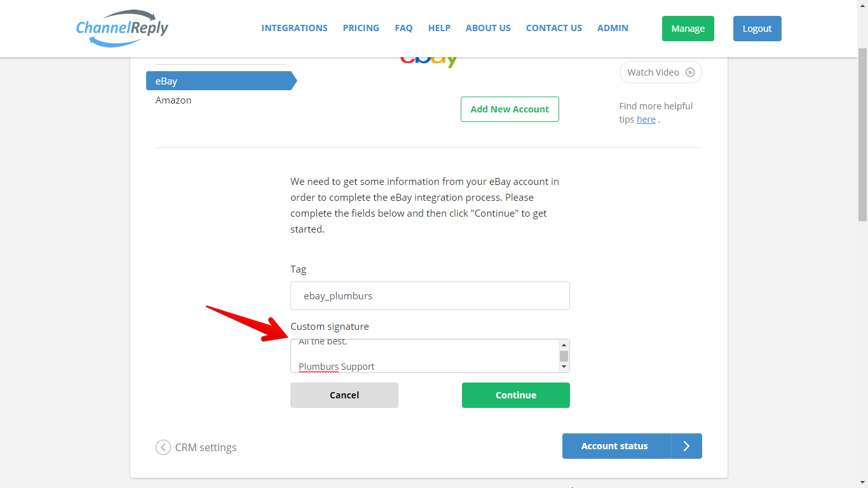Open the Integrations menu item

[295, 28]
